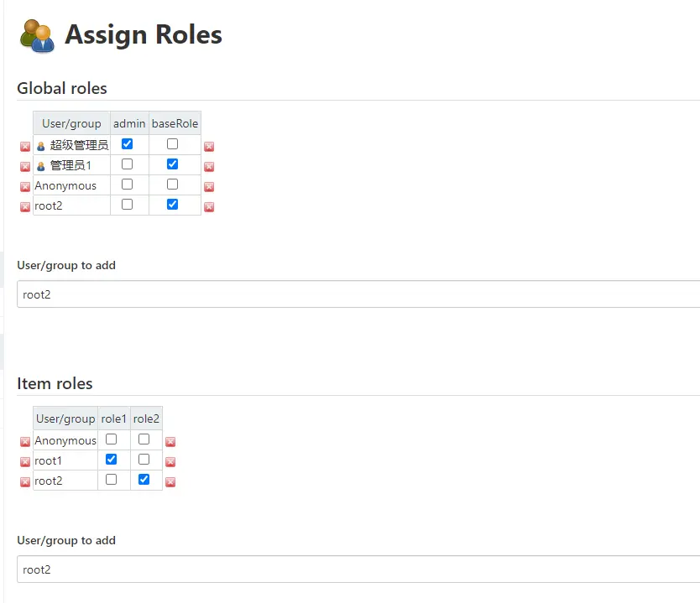Viewport: 700px width, 603px height.
Task: Click the user icon beside 管理员1
Action: tap(41, 166)
